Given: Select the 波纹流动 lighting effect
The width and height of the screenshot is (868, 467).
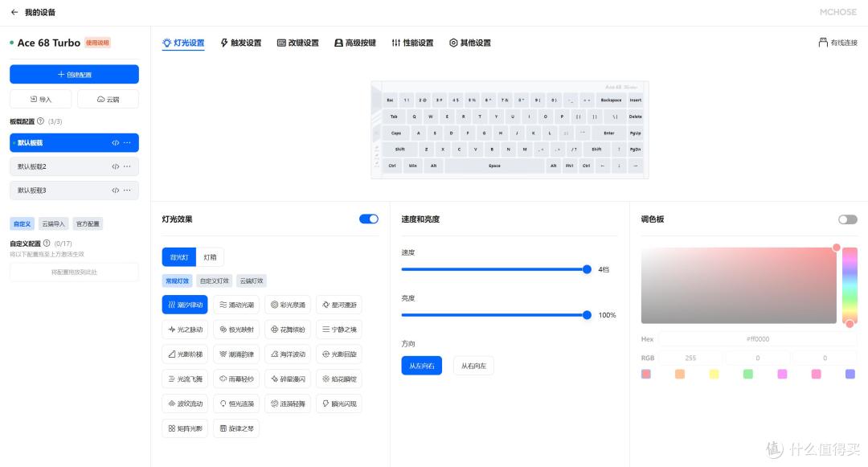Looking at the screenshot, I should click(x=185, y=404).
